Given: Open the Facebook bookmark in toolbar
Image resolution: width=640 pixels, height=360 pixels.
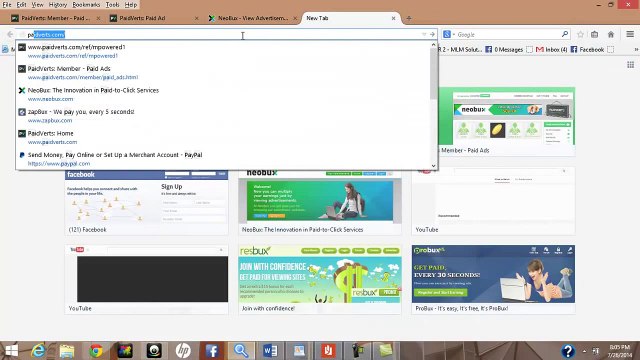Looking at the screenshot, I should (x=587, y=49).
